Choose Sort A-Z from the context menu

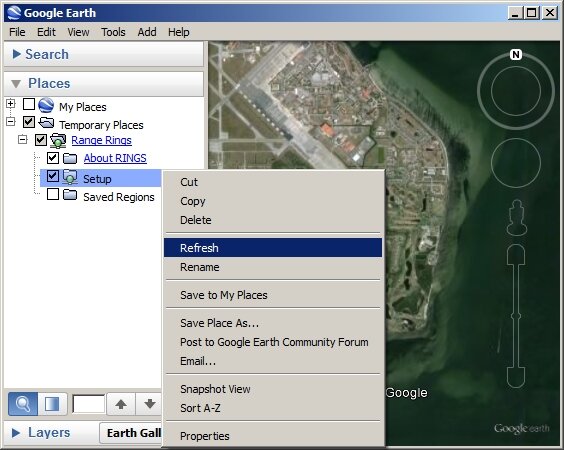273,408
